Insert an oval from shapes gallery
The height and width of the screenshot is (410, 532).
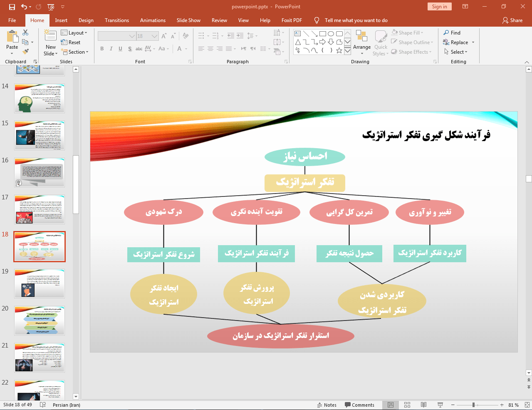pyautogui.click(x=331, y=34)
